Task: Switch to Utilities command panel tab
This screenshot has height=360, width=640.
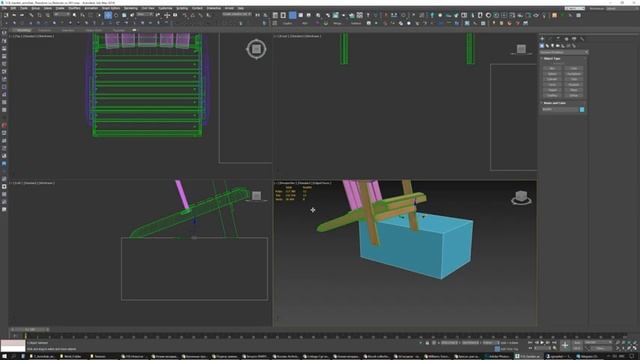Action: click(x=582, y=39)
